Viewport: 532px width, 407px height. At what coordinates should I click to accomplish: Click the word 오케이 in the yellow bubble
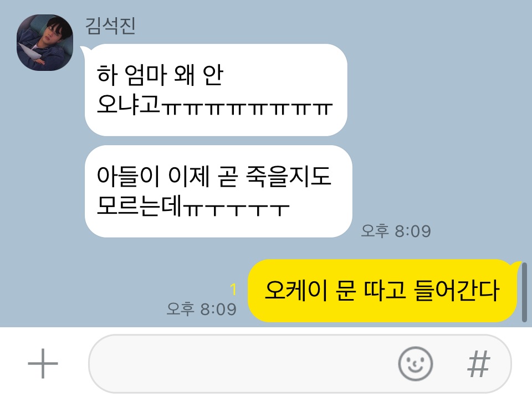[296, 290]
